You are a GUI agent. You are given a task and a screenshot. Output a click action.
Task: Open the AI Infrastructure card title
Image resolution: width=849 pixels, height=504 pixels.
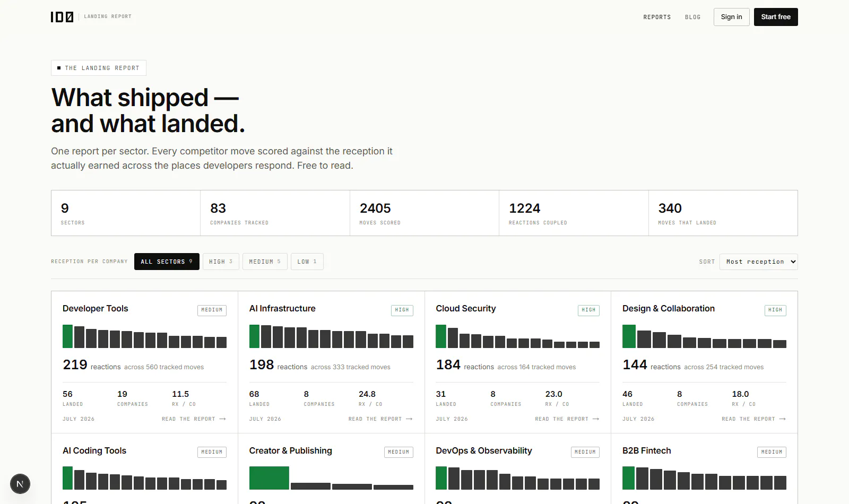pos(282,309)
